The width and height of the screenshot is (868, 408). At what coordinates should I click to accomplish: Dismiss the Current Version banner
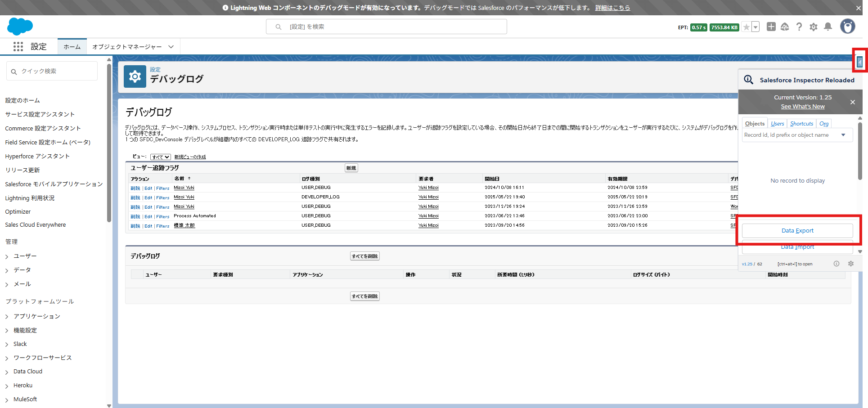853,102
